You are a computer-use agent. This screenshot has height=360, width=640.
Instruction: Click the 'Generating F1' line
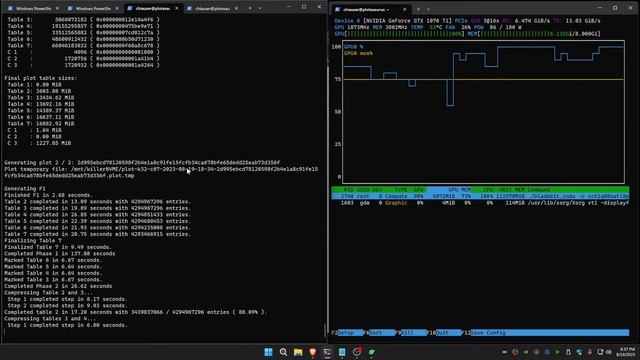25,189
